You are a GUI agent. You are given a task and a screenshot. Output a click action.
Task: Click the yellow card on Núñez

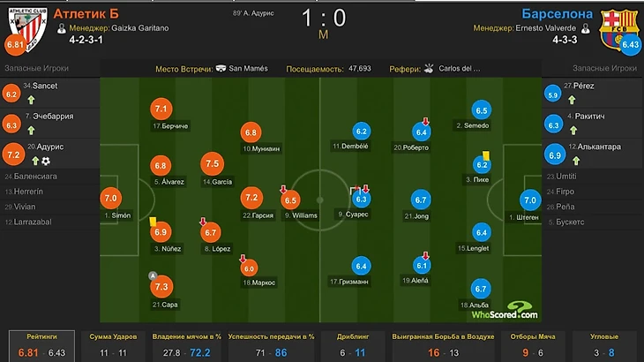point(153,222)
